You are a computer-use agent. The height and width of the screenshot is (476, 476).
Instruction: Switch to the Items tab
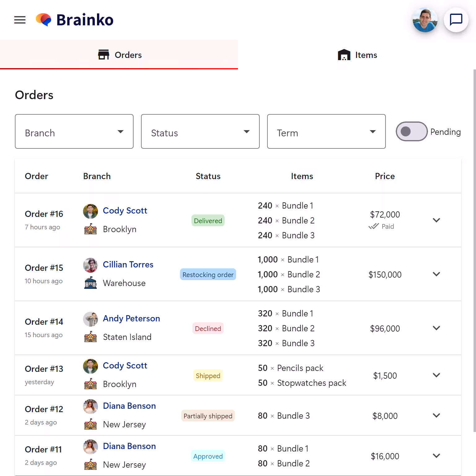click(x=357, y=55)
